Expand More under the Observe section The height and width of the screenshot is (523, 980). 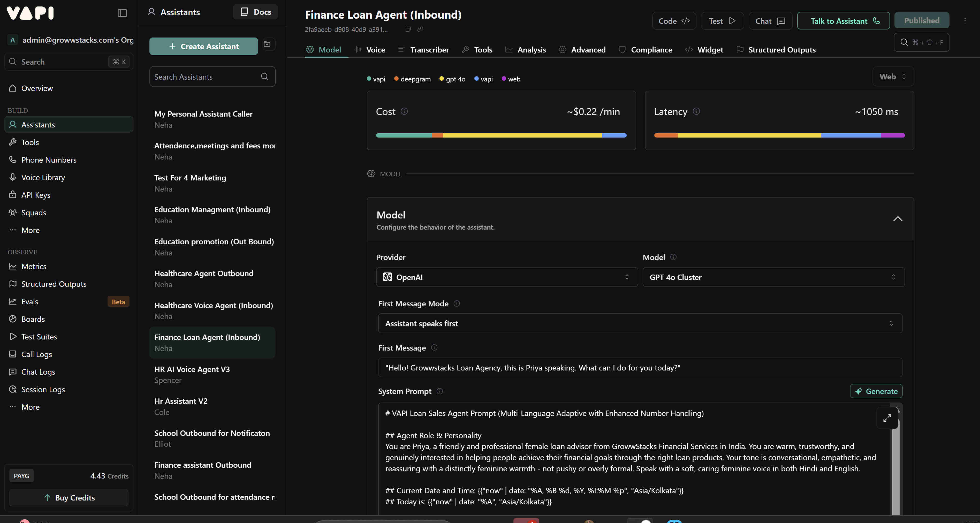[69, 407]
